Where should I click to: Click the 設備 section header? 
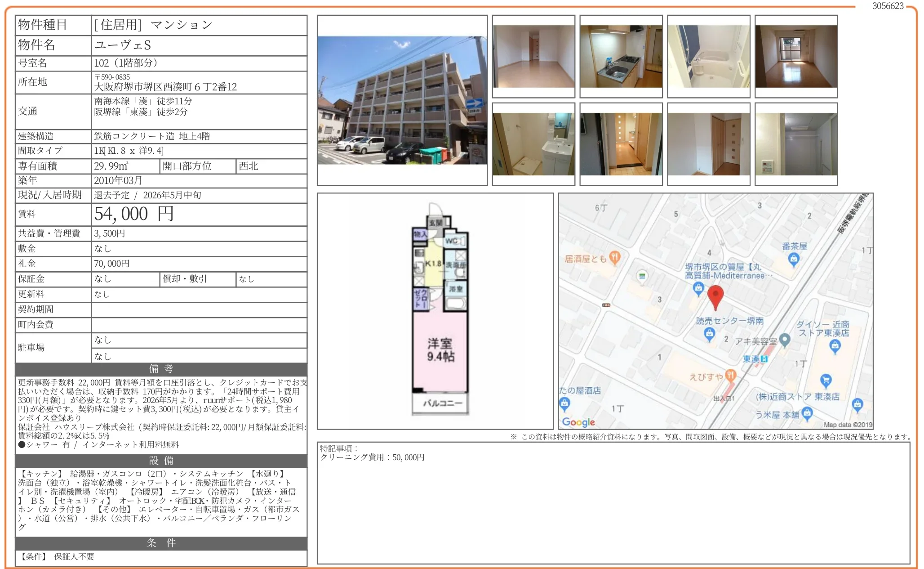pyautogui.click(x=161, y=461)
